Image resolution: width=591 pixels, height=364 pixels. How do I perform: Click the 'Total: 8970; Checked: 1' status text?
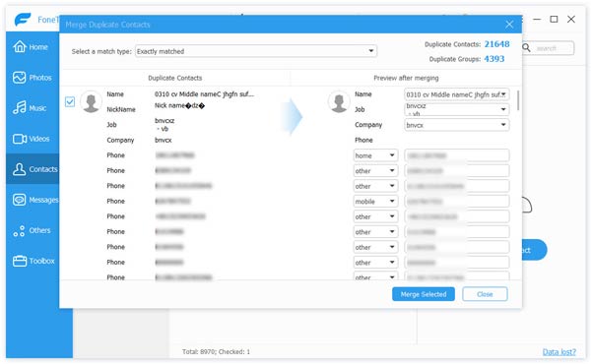point(216,352)
